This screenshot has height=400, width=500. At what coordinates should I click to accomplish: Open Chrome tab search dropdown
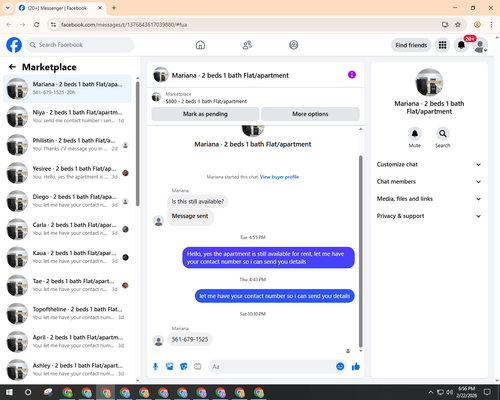pyautogui.click(x=8, y=8)
